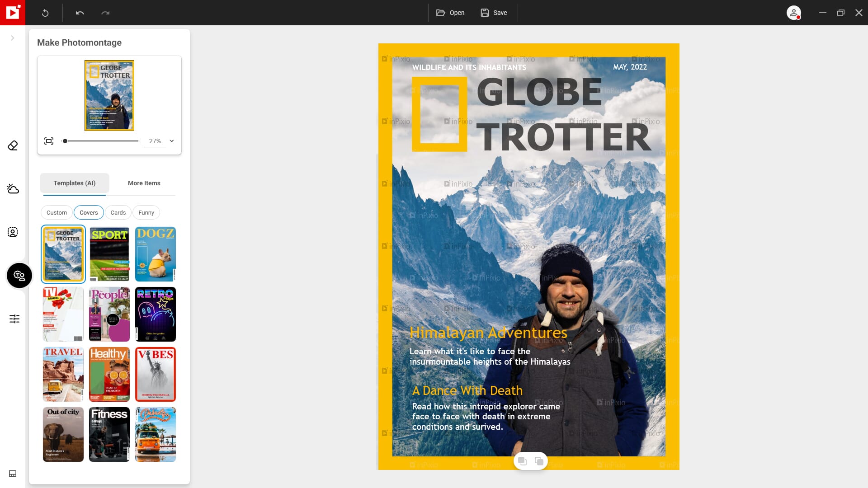Screen dimensions: 868x488
Task: Save the current photomontage
Action: [x=494, y=13]
